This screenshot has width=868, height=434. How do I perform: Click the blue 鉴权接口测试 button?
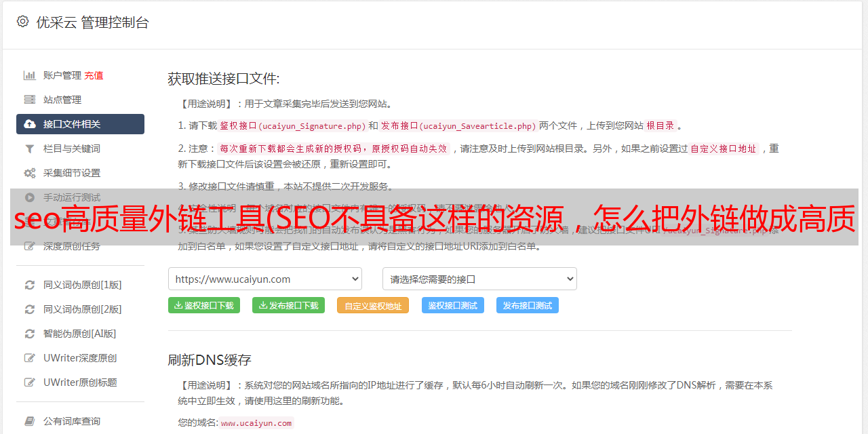(453, 305)
